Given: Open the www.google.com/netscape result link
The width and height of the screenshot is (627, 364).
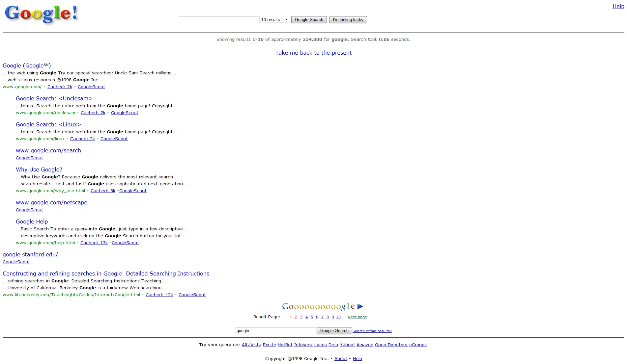Looking at the screenshot, I should point(51,202).
